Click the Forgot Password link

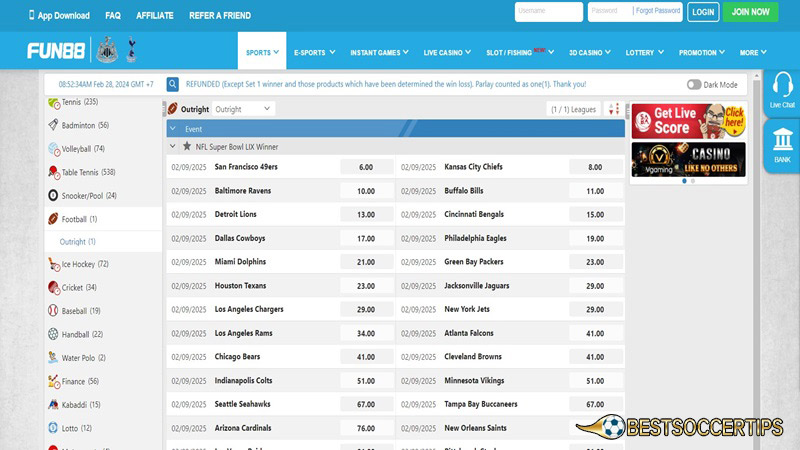(658, 11)
